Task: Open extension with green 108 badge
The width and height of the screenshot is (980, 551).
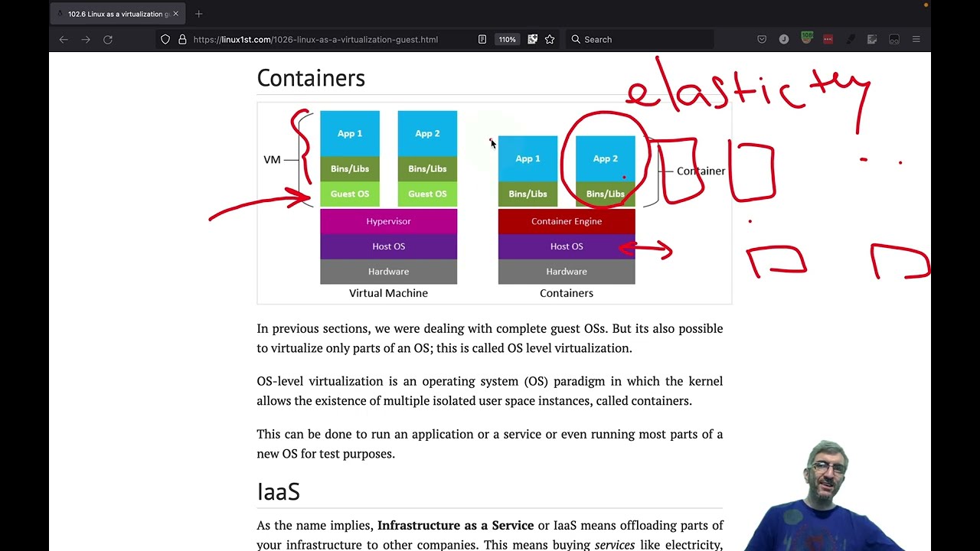Action: point(807,38)
